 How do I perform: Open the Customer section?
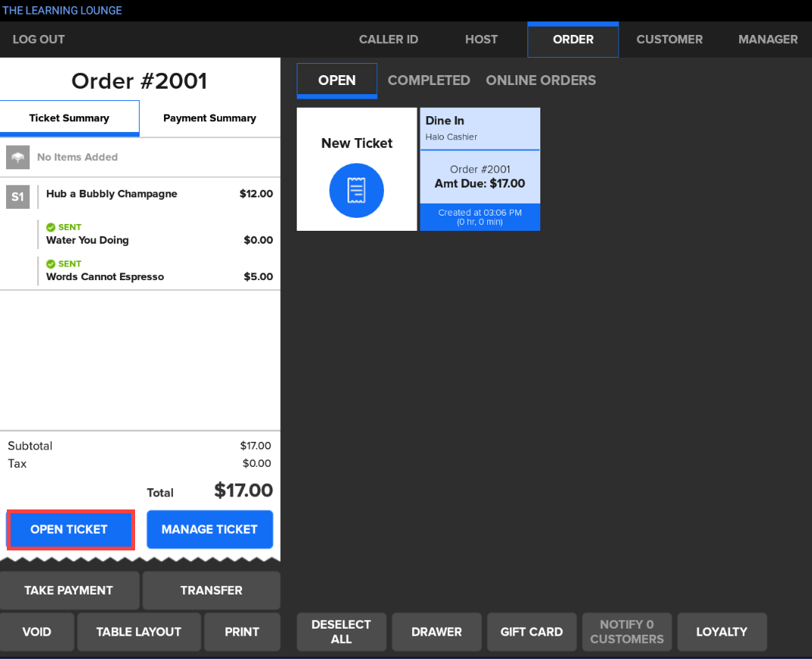click(x=669, y=39)
